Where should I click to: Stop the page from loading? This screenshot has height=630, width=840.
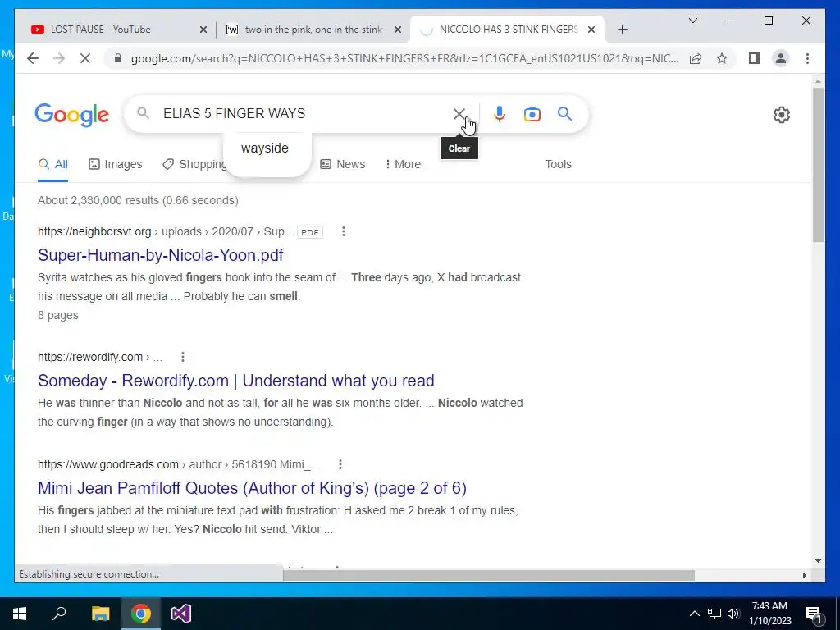85,58
